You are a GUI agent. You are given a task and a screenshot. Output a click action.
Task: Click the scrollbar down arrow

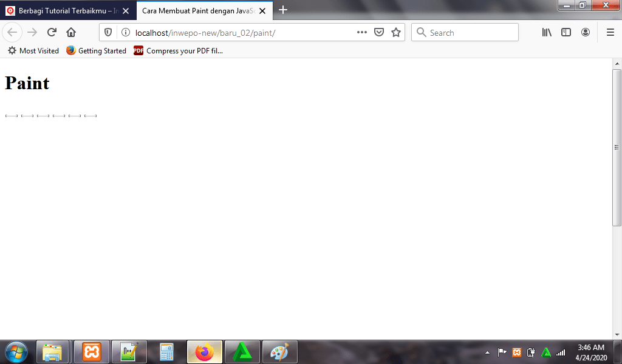(x=617, y=335)
